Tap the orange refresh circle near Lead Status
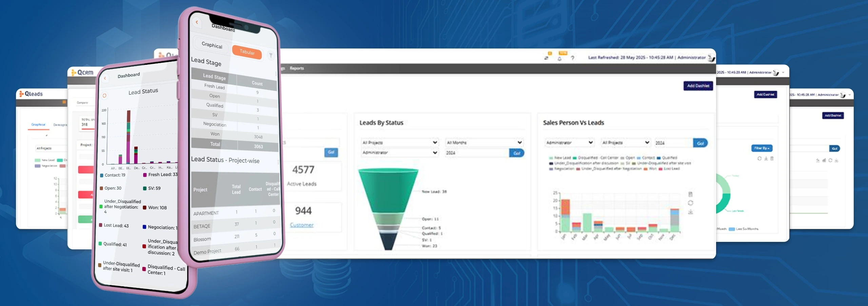This screenshot has height=306, width=868. point(104,96)
